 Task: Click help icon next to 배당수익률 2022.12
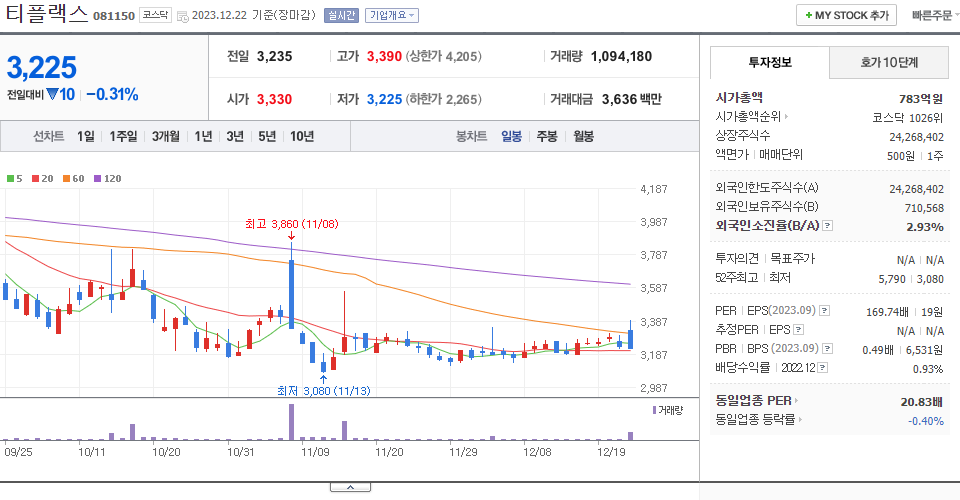(823, 368)
